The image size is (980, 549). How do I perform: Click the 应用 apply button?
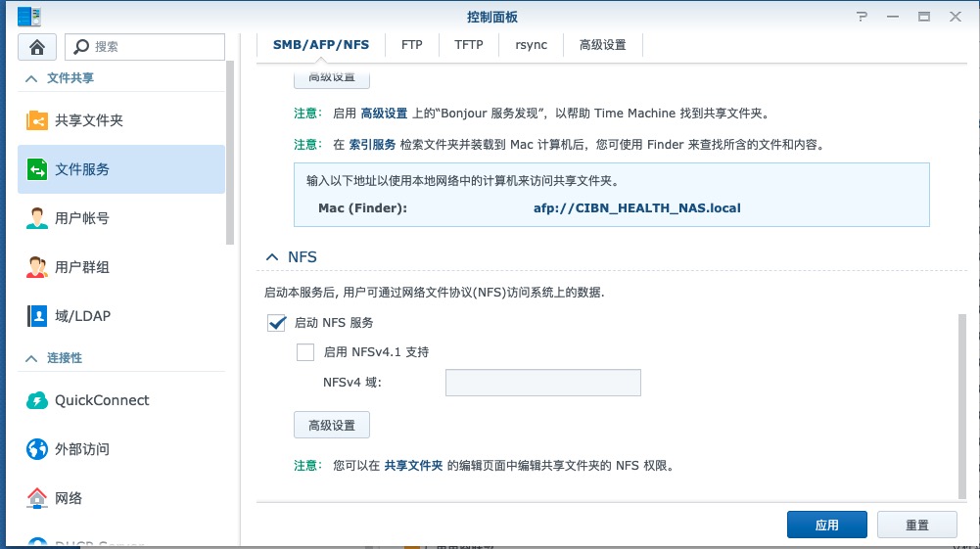tap(826, 526)
